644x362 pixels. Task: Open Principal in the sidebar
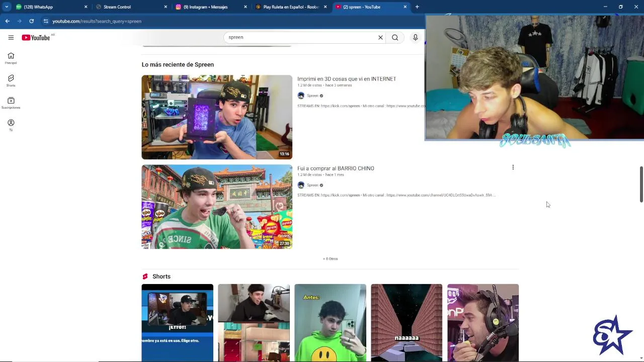[11, 58]
